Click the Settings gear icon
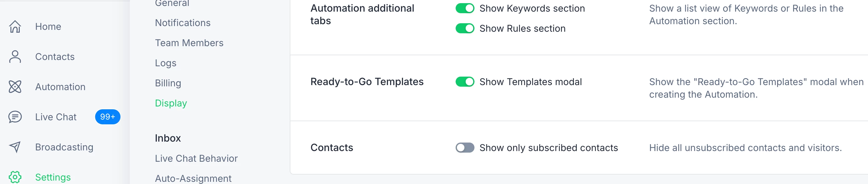The width and height of the screenshot is (868, 184). (15, 177)
